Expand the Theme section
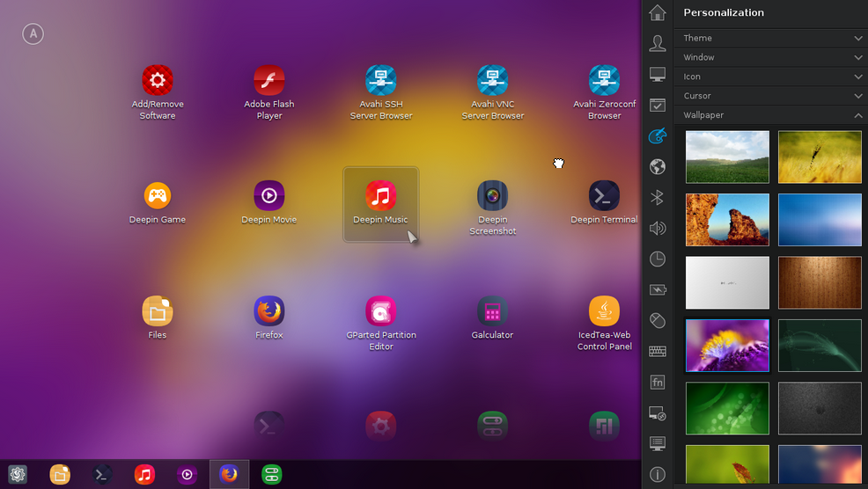The height and width of the screenshot is (489, 868). click(770, 38)
